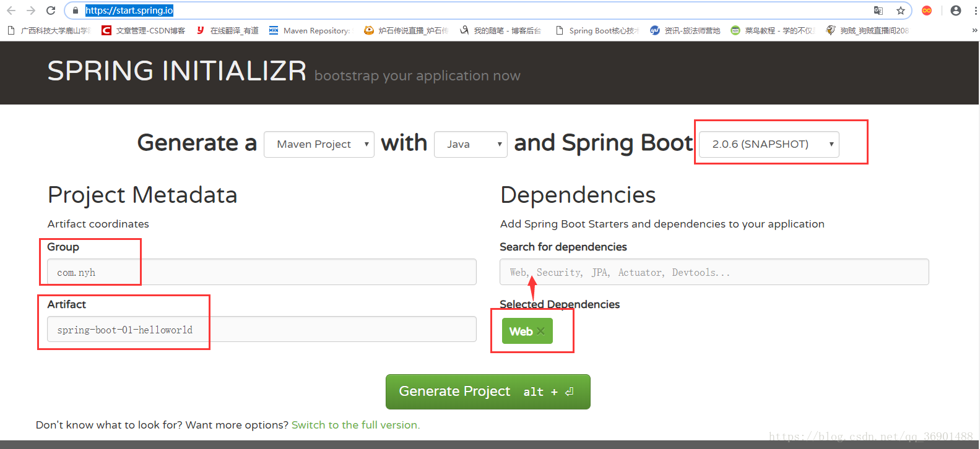Click the translate page icon
The image size is (980, 449).
878,11
